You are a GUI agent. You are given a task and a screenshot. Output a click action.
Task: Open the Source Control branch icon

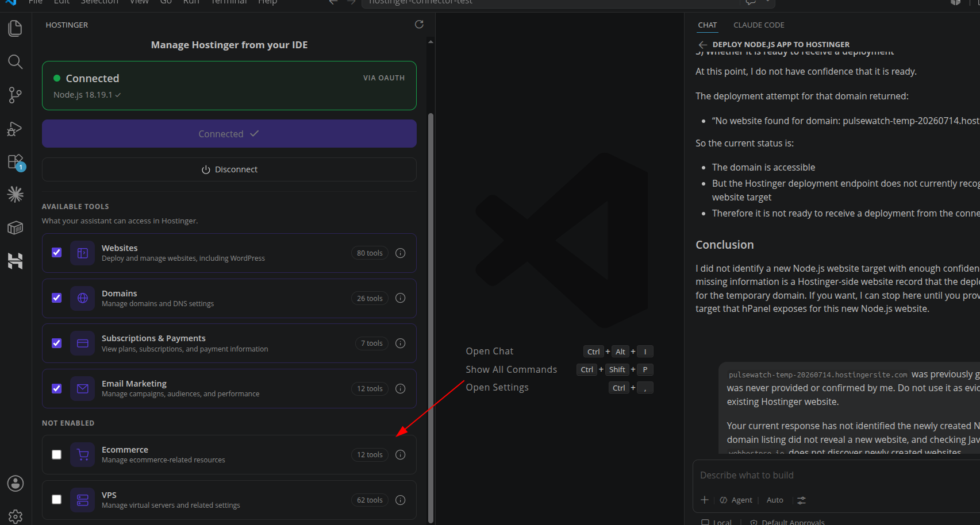tap(16, 95)
